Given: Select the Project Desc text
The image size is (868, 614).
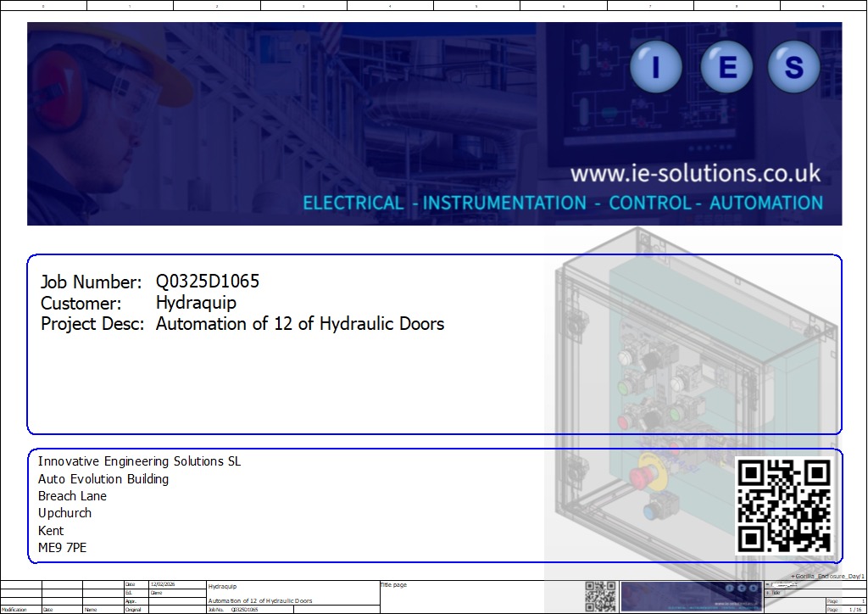Looking at the screenshot, I should (x=299, y=324).
